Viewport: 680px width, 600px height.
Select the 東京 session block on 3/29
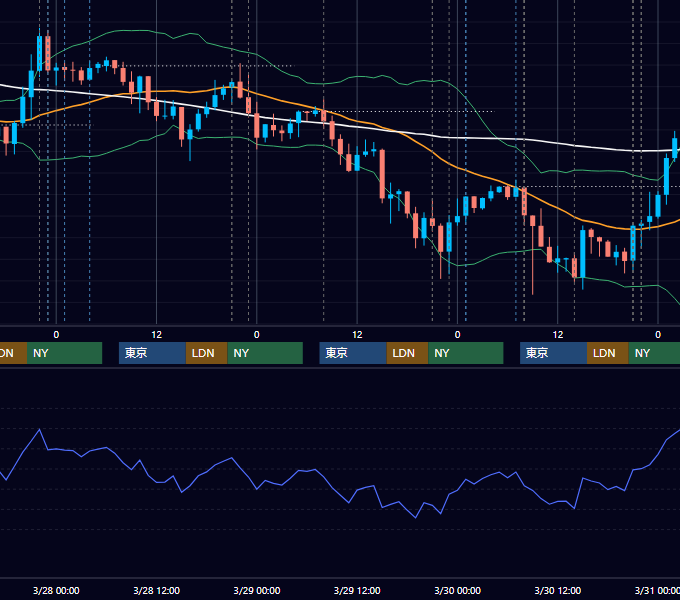point(353,353)
